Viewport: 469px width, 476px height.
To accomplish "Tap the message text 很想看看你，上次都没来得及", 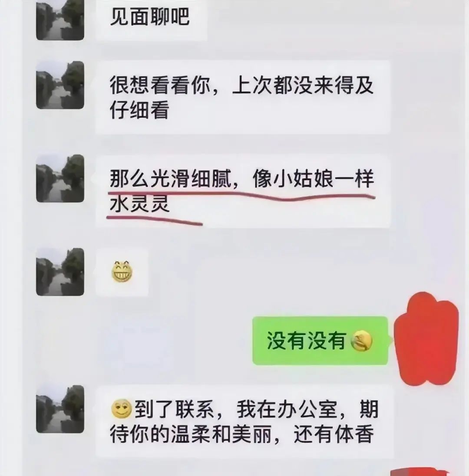I will [x=242, y=85].
